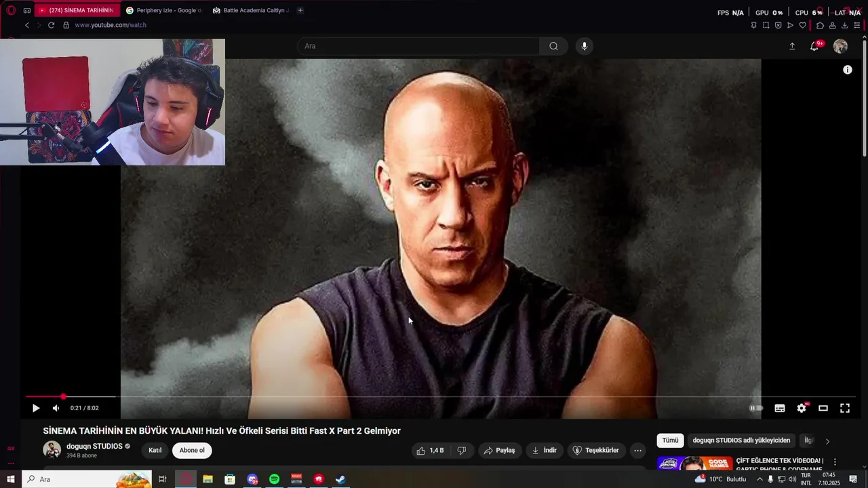Start voice search with microphone icon
This screenshot has height=488, width=868.
(x=585, y=46)
